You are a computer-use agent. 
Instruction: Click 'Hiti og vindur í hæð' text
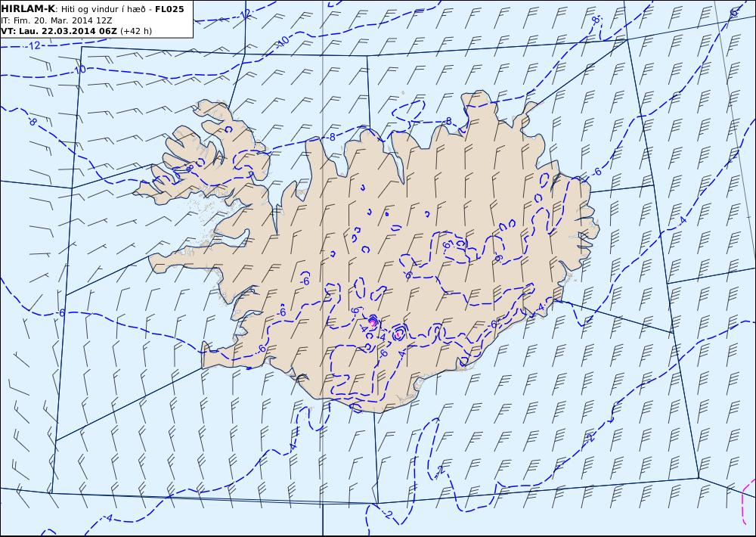pyautogui.click(x=104, y=10)
